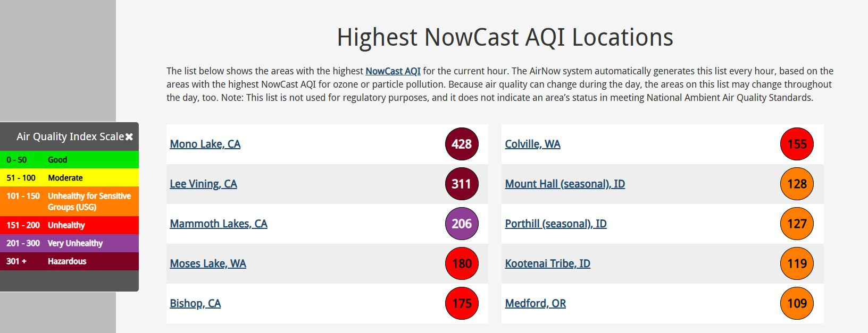Select the purple Very Unhealthy scale row
Image resolution: width=868 pixels, height=333 pixels.
(69, 243)
